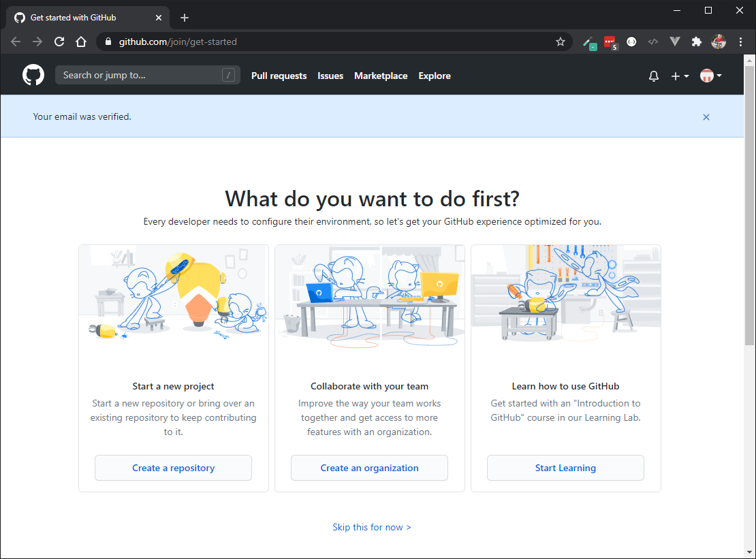Click the address bar URL
The image size is (756, 559).
178,42
